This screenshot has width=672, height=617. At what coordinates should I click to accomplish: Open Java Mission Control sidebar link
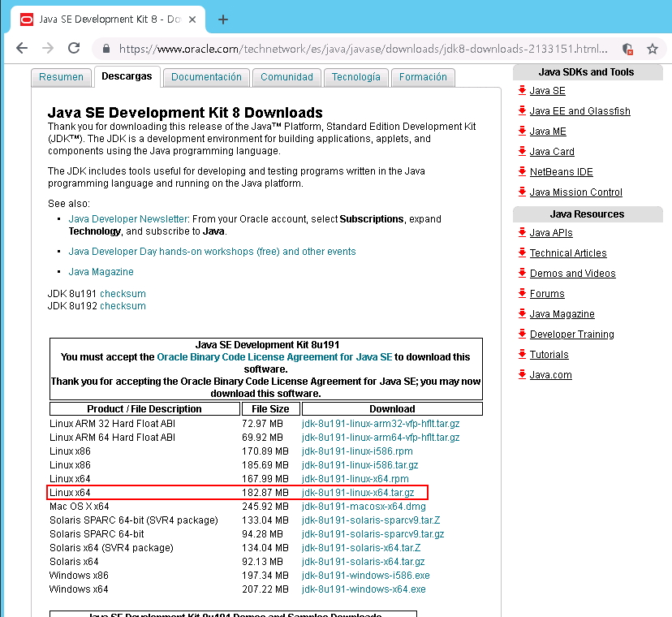[x=575, y=192]
